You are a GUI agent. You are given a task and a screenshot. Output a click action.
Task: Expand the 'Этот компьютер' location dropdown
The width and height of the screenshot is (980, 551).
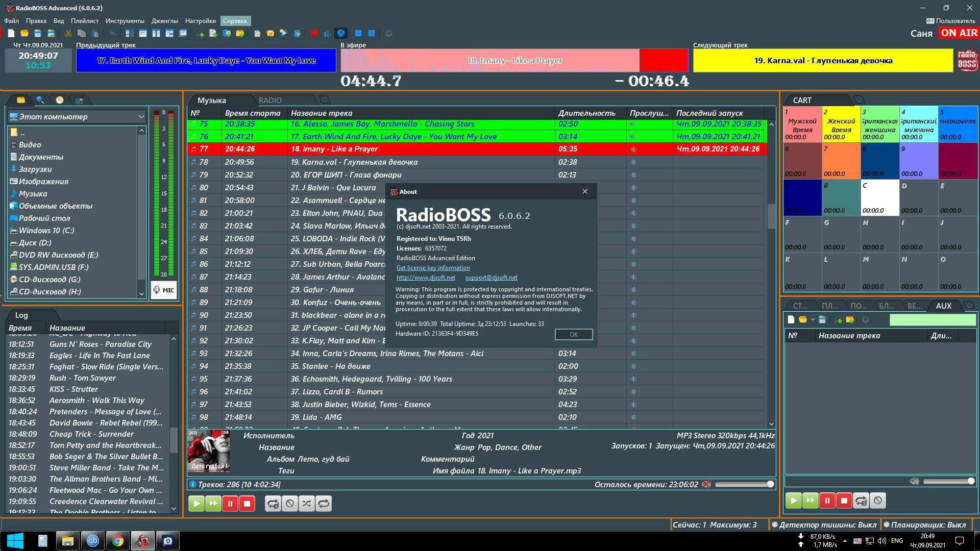(141, 117)
